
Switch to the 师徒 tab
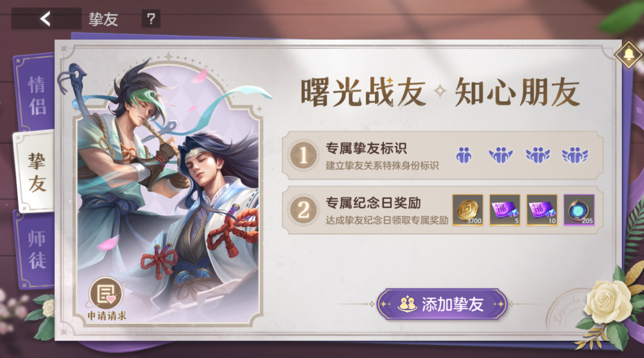(x=36, y=249)
